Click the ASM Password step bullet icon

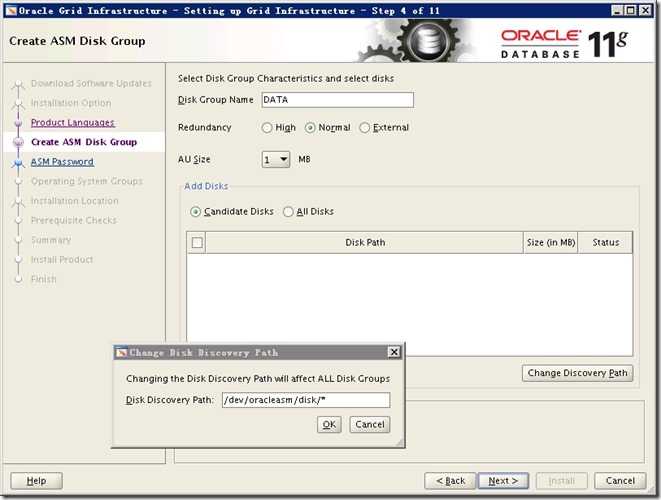click(x=18, y=162)
